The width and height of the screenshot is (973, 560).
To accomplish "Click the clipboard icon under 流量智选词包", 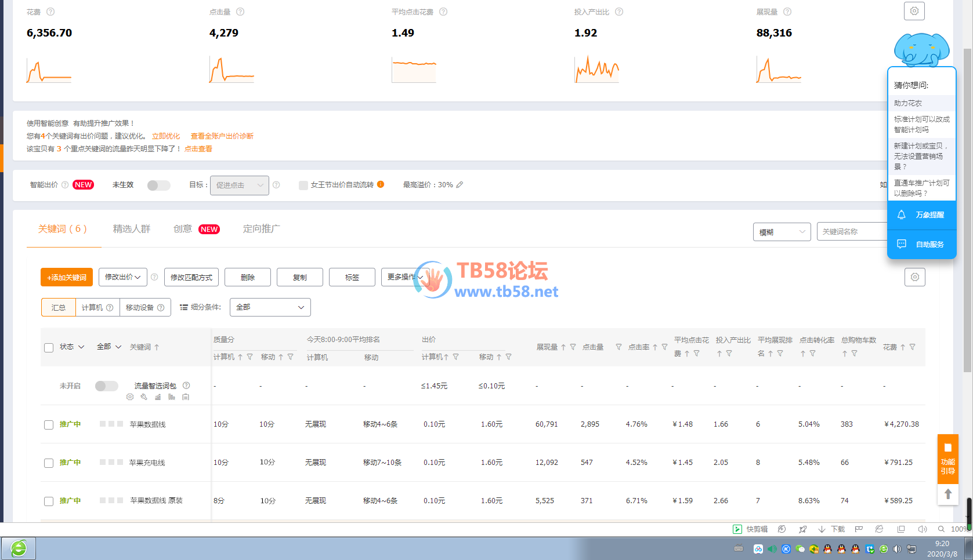I will click(x=186, y=397).
